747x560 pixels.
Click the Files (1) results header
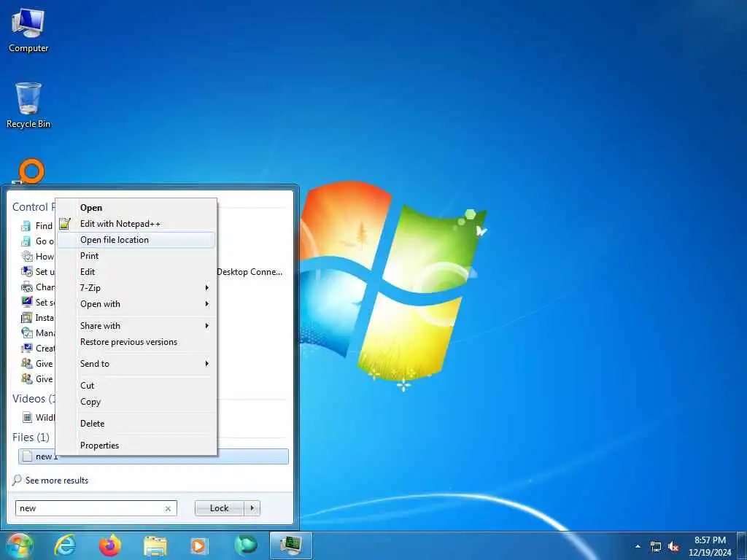tap(31, 437)
